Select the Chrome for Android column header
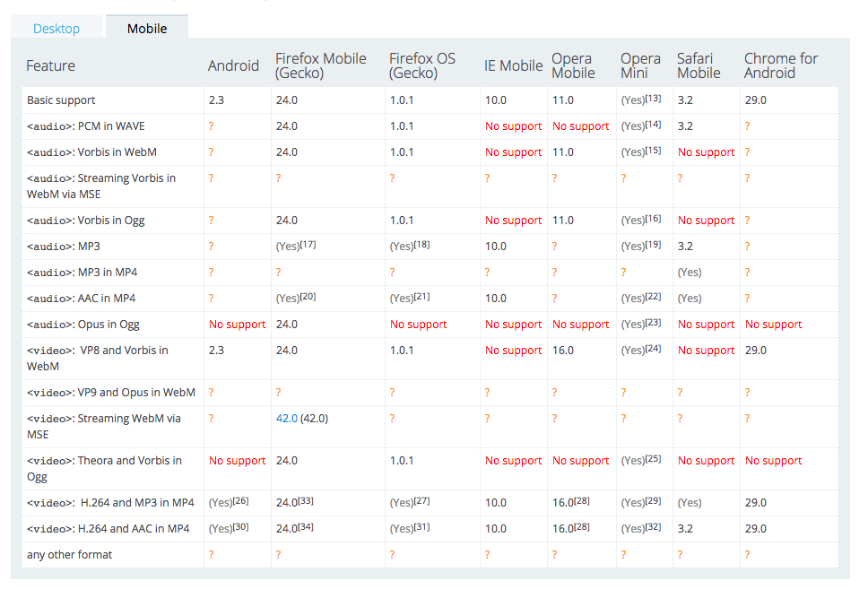Viewport: 868px width, 598px height. (780, 65)
